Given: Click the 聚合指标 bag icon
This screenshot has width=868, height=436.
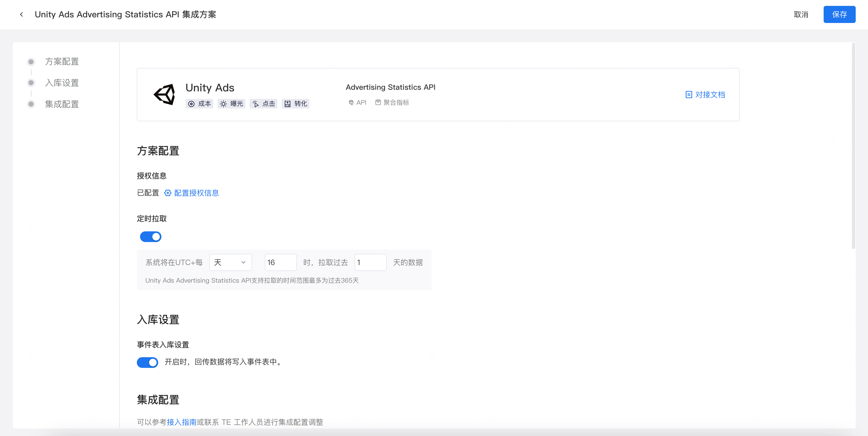Looking at the screenshot, I should [378, 102].
